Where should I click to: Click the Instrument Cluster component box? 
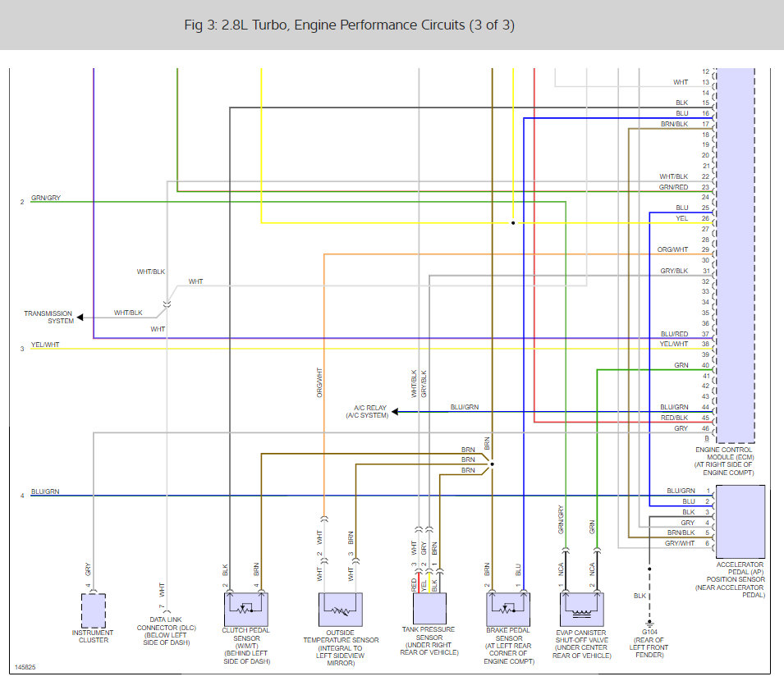click(x=94, y=610)
